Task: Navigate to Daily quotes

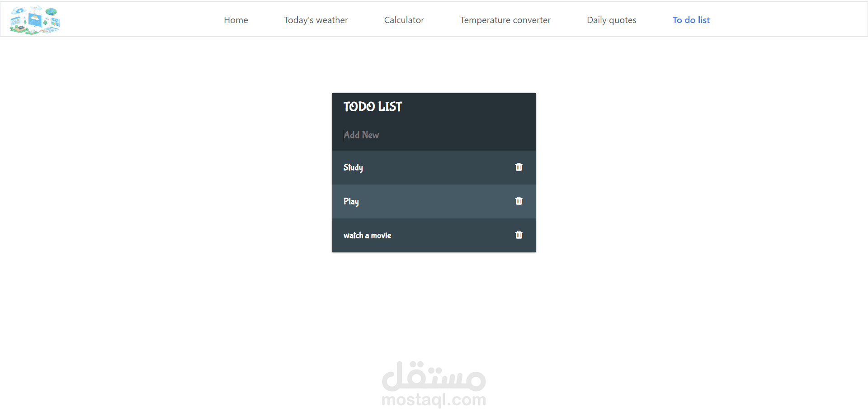Action: (612, 20)
